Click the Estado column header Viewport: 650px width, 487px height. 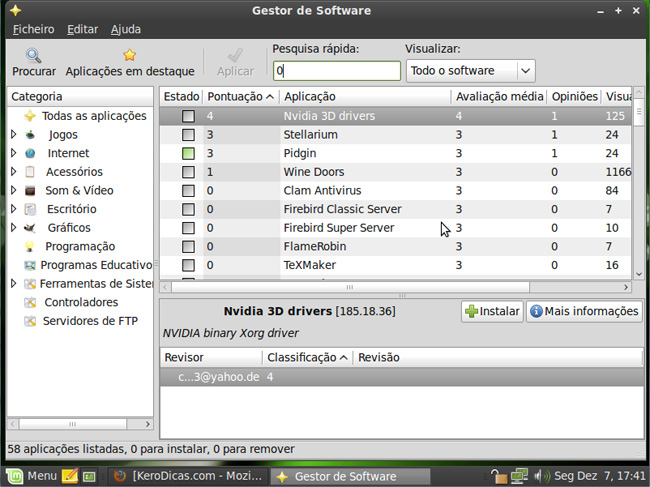click(181, 97)
